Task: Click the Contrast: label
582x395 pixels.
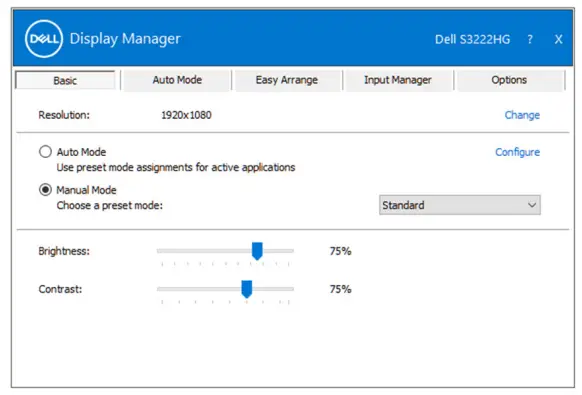Action: point(60,289)
